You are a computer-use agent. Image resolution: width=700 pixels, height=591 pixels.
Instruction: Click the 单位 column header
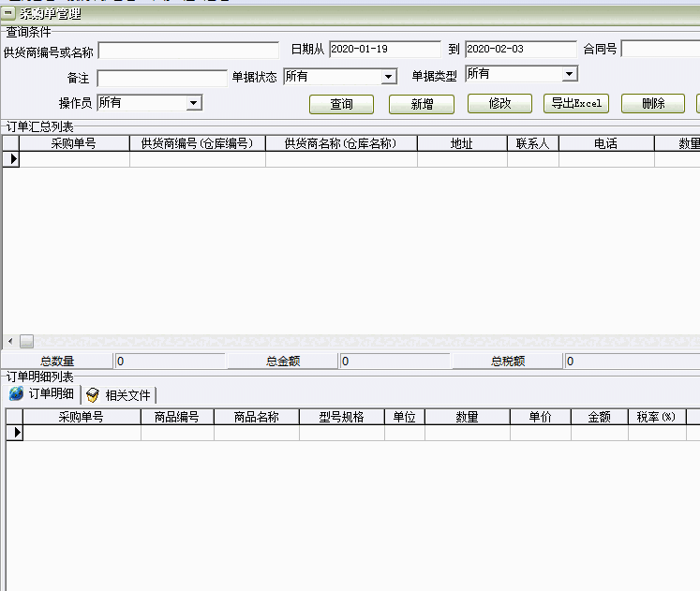tap(405, 417)
